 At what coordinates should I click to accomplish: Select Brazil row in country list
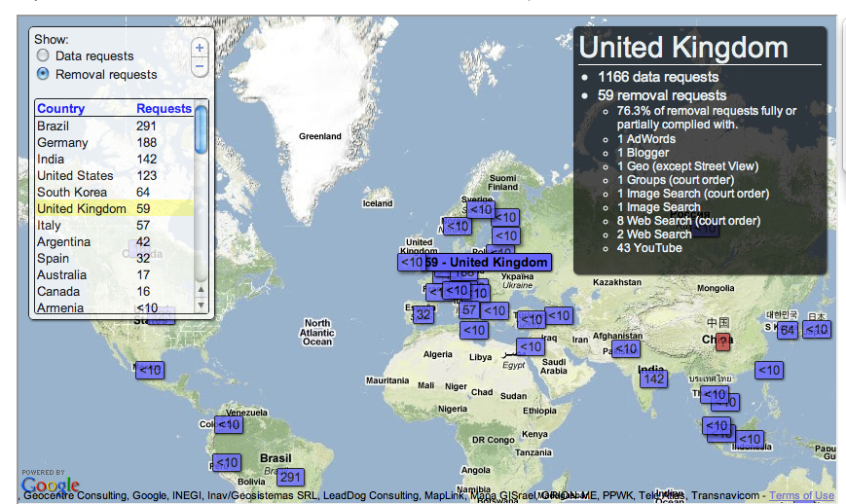tap(114, 126)
